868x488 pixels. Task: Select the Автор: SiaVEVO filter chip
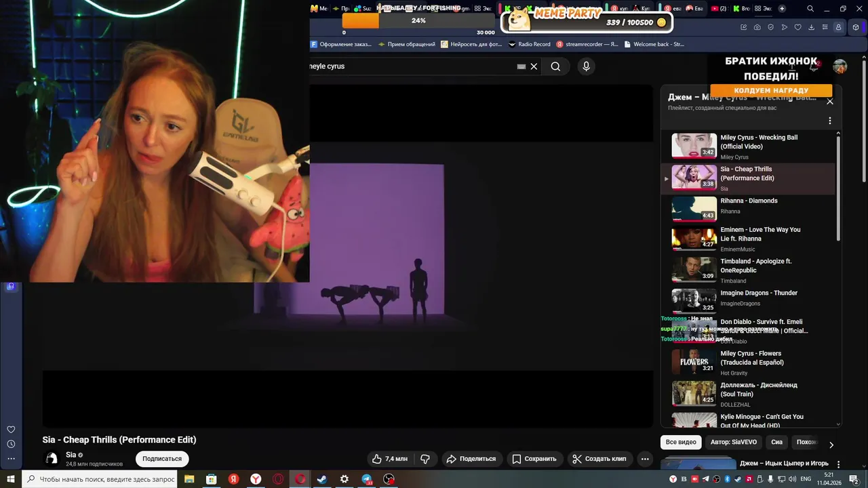point(734,442)
